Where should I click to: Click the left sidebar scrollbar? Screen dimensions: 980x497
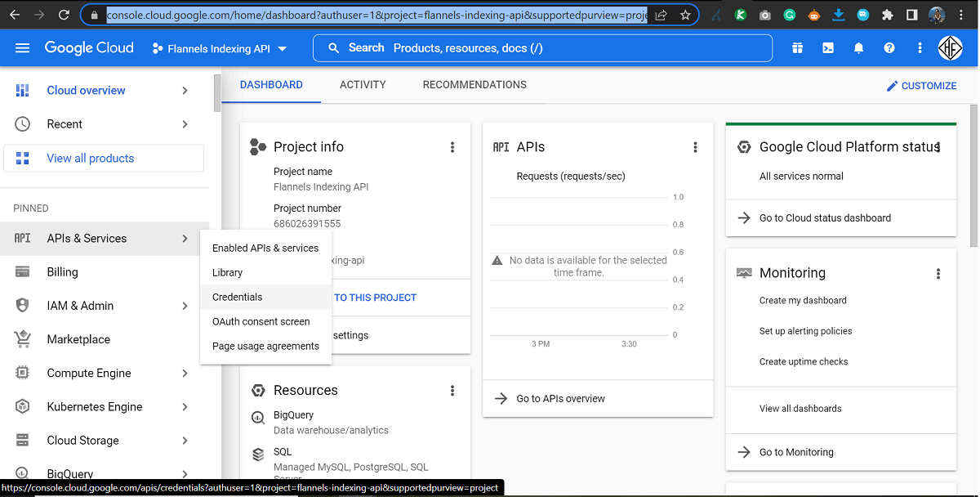(x=217, y=93)
